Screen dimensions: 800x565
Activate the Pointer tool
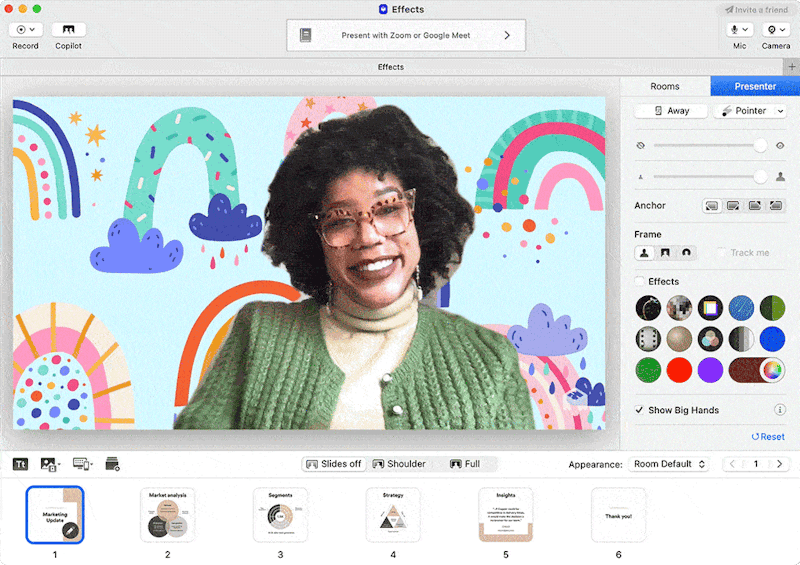(x=744, y=111)
